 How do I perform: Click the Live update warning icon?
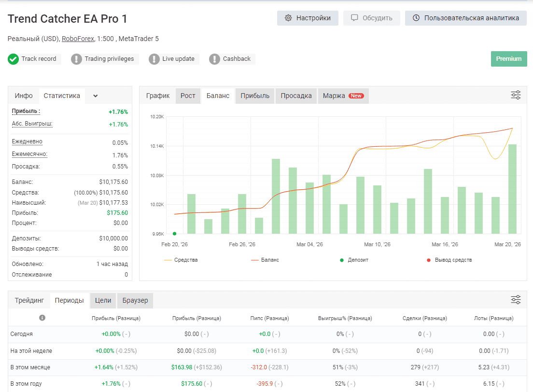pos(154,59)
